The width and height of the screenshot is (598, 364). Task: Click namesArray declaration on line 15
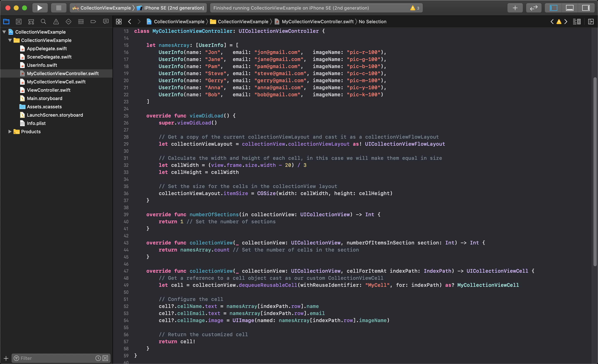[x=174, y=45]
